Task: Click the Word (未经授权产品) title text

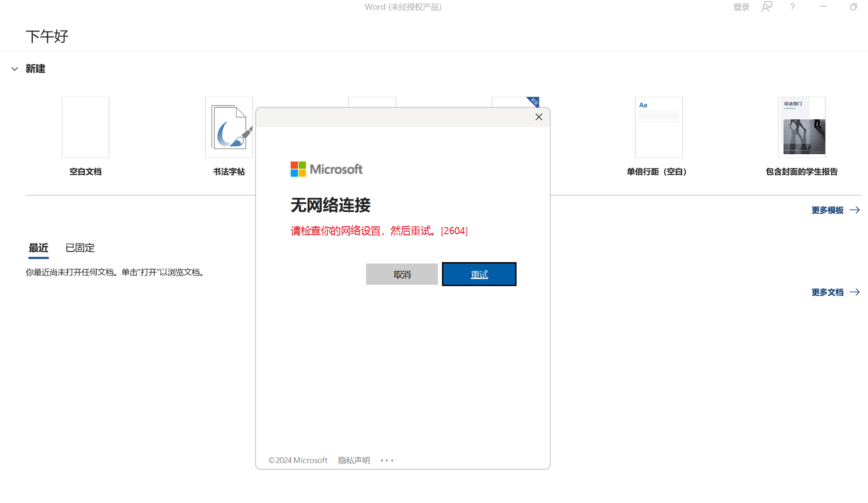Action: pyautogui.click(x=403, y=7)
